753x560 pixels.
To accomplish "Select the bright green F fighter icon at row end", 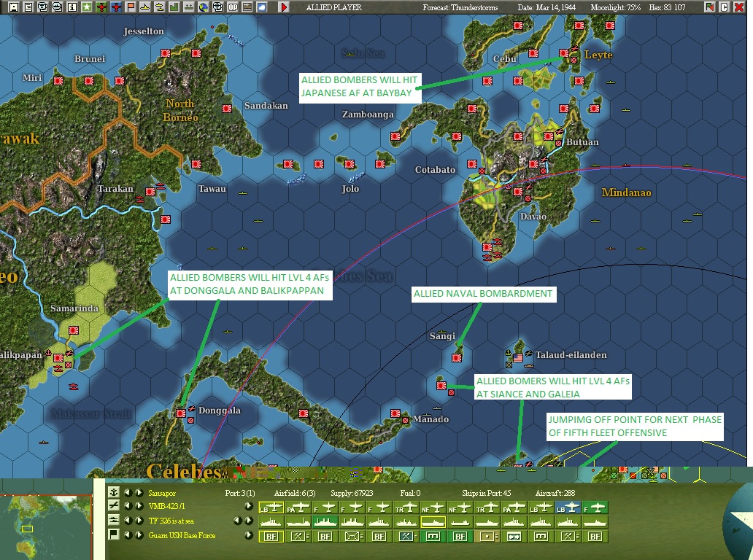I will click(595, 507).
